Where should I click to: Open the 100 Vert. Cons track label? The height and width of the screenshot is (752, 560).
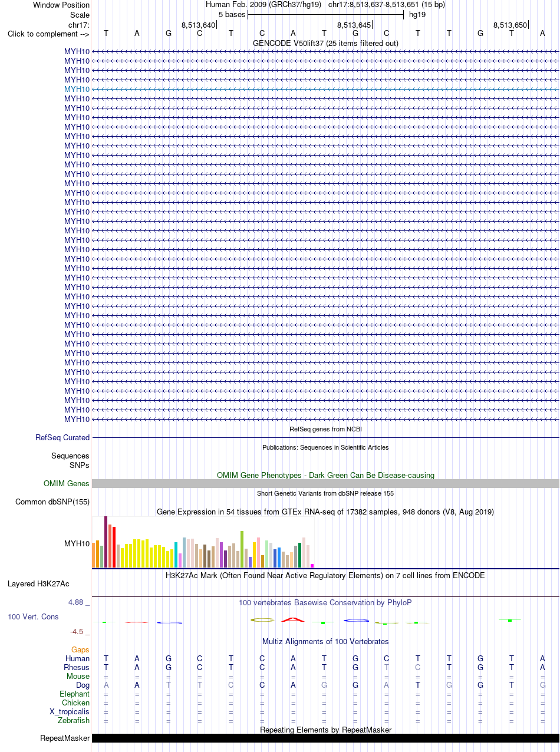click(33, 616)
